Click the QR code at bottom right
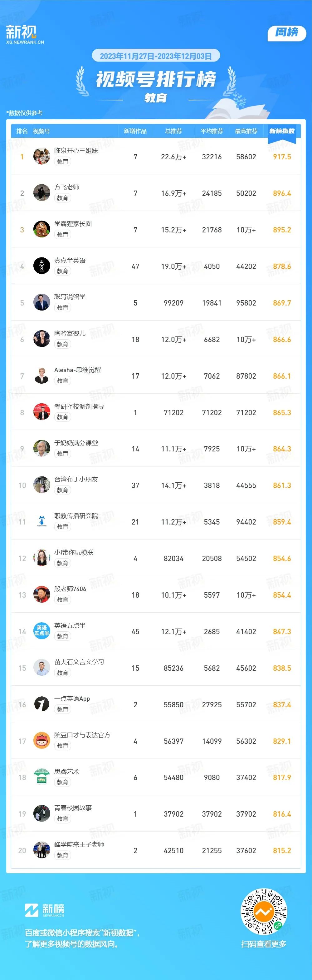Screen dimensions: 312x980 [264, 912]
